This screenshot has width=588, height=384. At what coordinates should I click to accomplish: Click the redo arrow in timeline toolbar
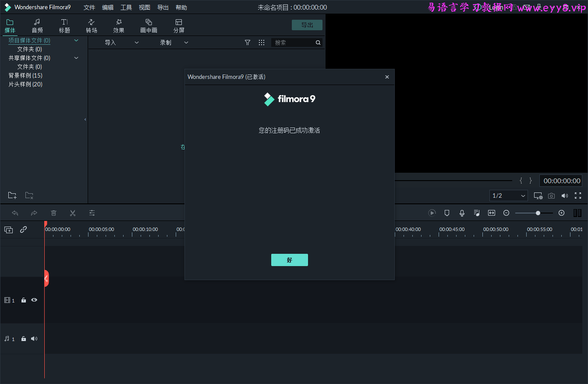[x=34, y=213]
